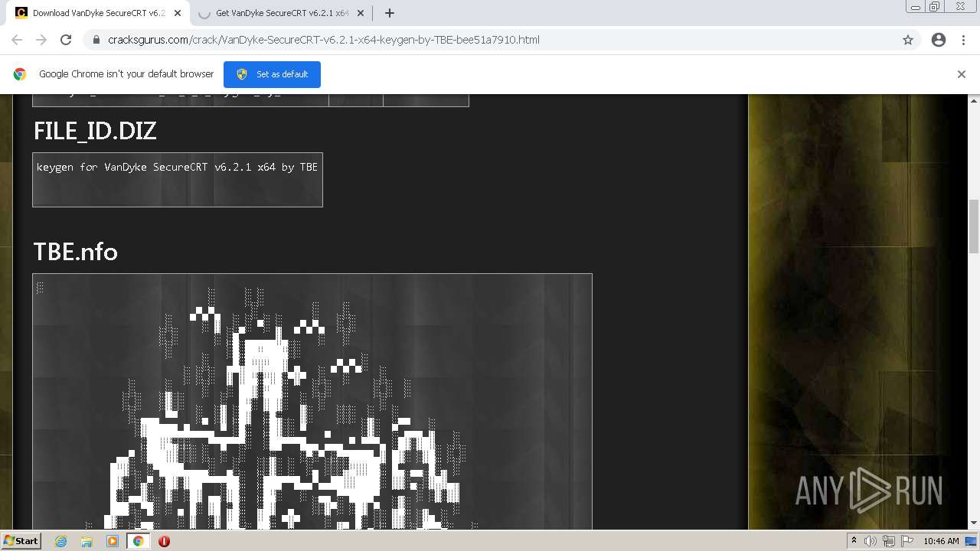The height and width of the screenshot is (551, 980).
Task: Click the scrollbar up arrow
Action: click(974, 100)
